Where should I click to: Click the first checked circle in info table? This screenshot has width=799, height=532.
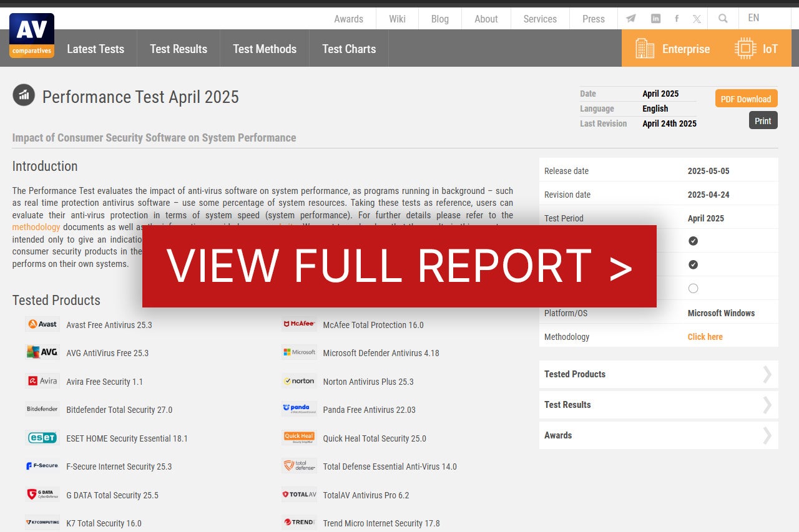coord(693,241)
